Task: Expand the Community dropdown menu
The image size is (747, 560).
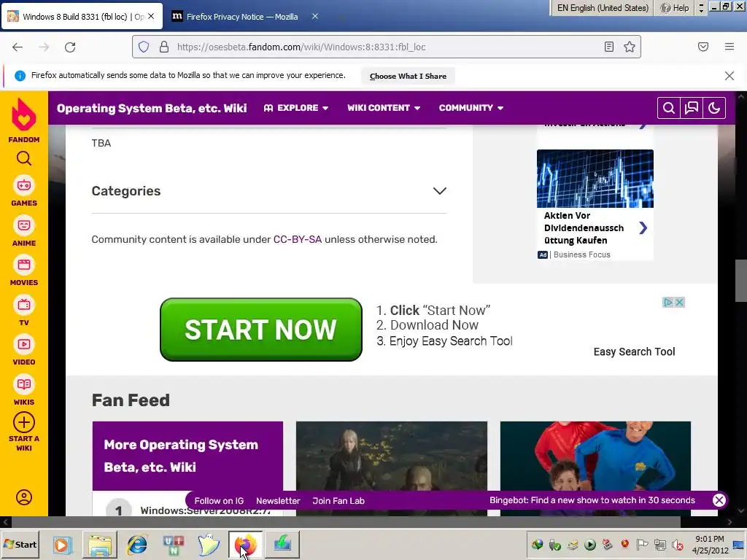Action: pyautogui.click(x=471, y=108)
